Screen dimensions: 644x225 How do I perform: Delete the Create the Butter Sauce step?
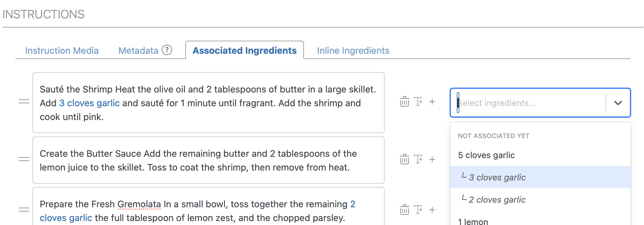pos(404,159)
